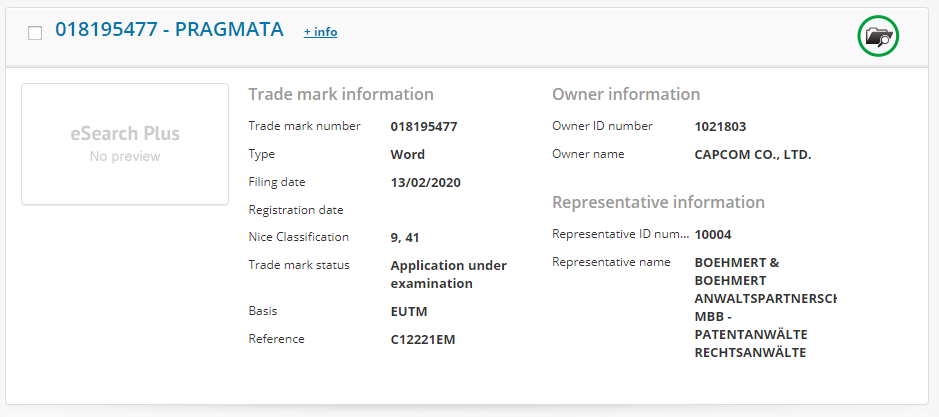Click the Application under examination status
Screen dimensions: 939x417
(448, 275)
